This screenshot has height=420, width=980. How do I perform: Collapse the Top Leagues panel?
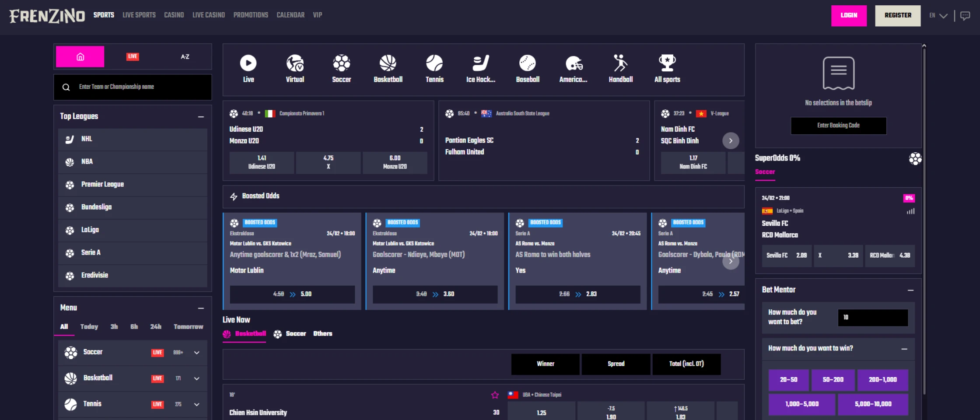(201, 116)
